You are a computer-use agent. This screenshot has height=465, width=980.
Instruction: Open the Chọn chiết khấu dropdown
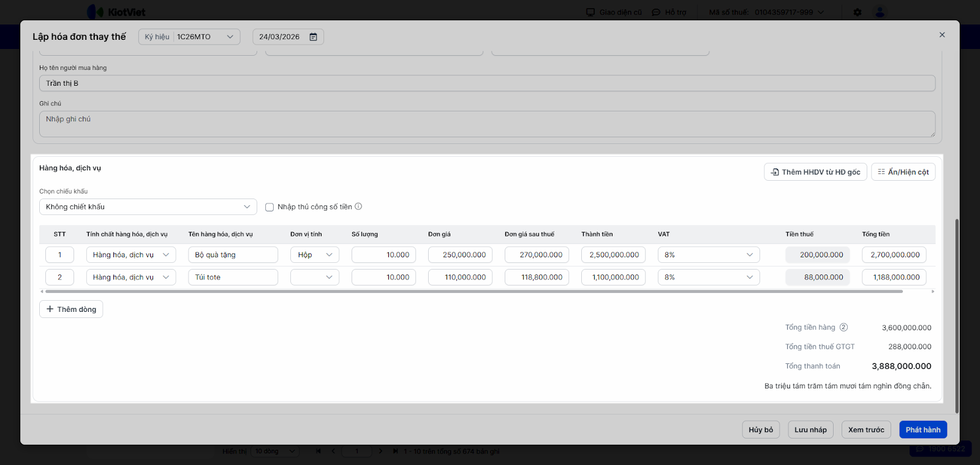tap(148, 207)
